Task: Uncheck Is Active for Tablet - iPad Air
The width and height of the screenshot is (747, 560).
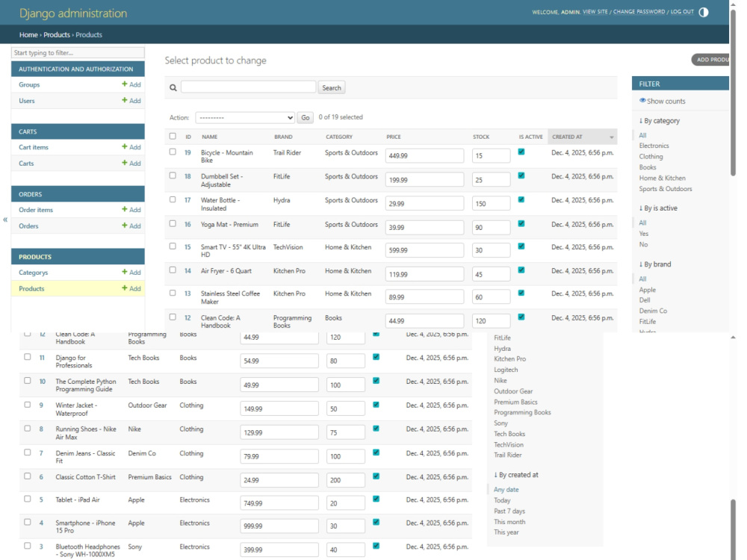Action: tap(376, 499)
